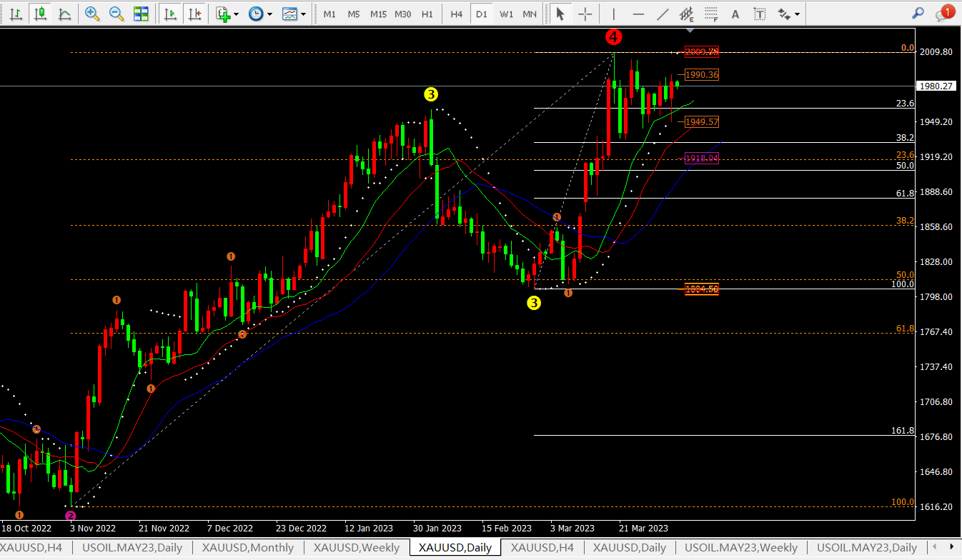Insert text on the chart
Screen dimensions: 962x560
point(735,14)
